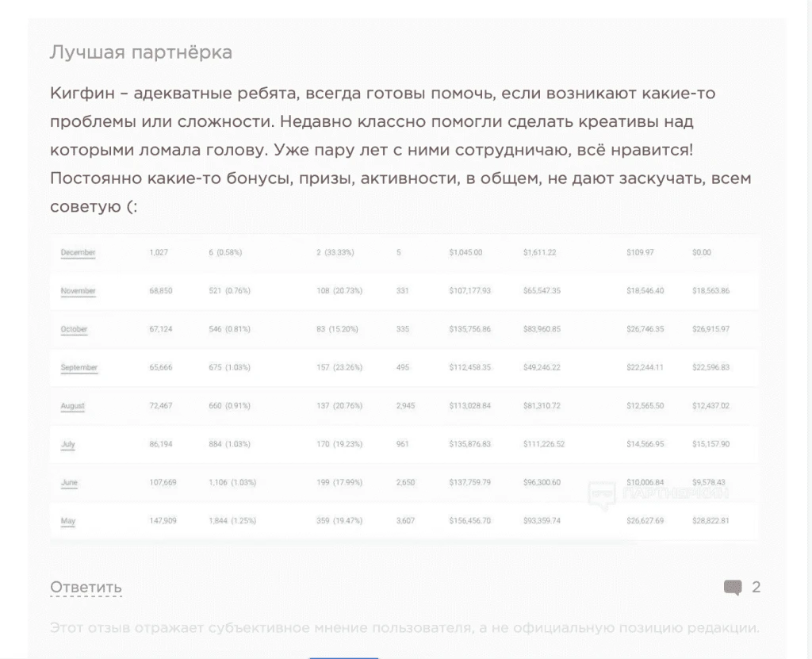Click the $28,822.81 amount
812x659 pixels.
click(711, 521)
